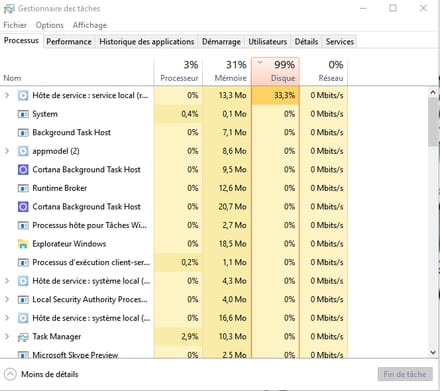Expand the Local Security Authority Process row
Image resolution: width=440 pixels, height=391 pixels.
(7, 299)
